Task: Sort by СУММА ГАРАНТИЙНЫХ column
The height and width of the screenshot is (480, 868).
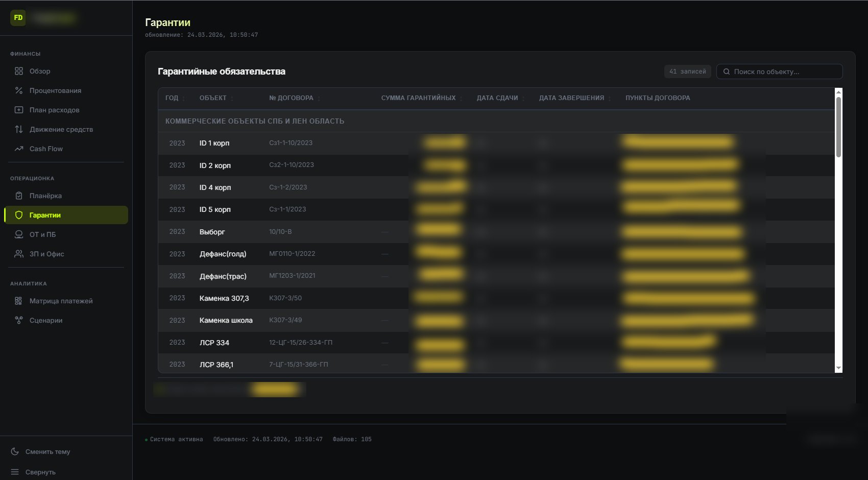Action: [x=422, y=98]
